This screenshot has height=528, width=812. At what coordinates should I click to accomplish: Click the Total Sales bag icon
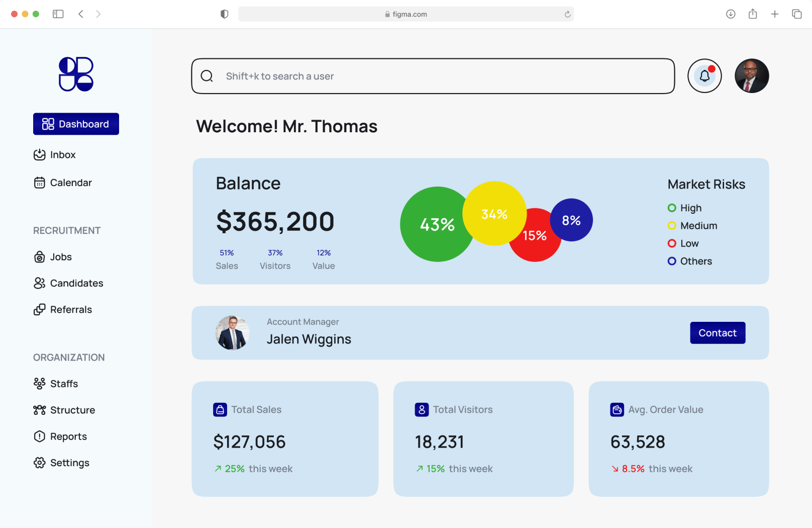pos(220,410)
